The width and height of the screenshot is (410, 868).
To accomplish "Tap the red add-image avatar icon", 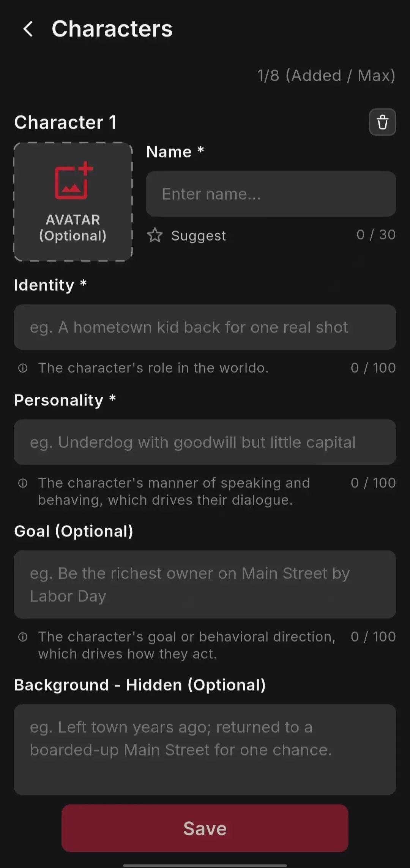I will (73, 181).
